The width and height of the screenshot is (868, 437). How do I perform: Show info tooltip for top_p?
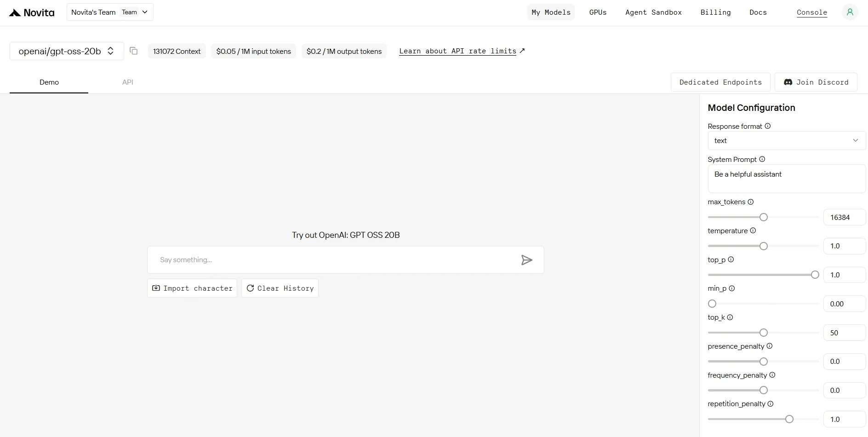point(731,259)
